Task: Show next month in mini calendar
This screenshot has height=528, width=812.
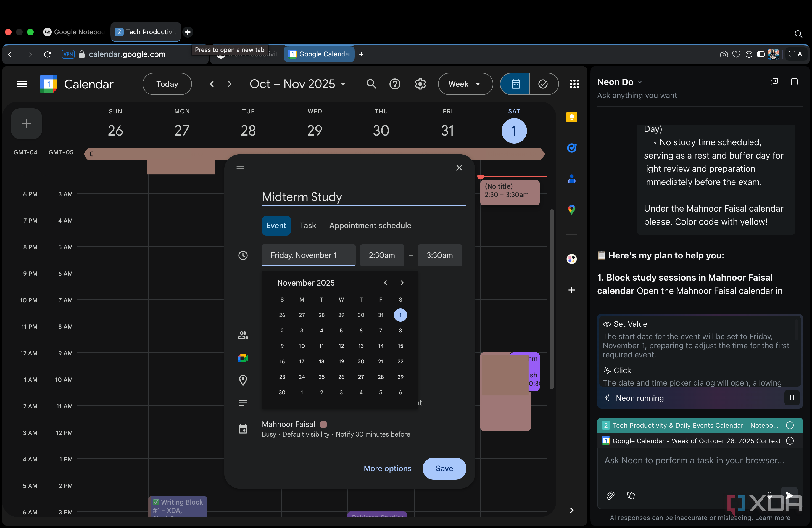Action: (x=402, y=283)
